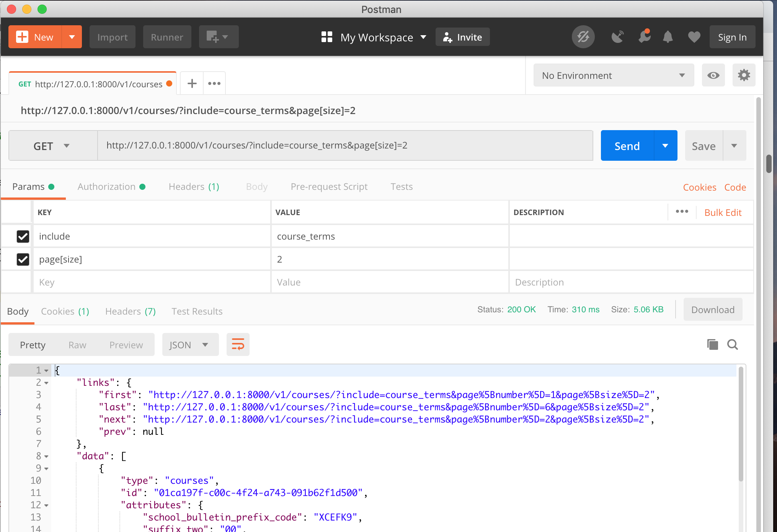The height and width of the screenshot is (532, 777).
Task: Select the Pretty view
Action: [33, 345]
